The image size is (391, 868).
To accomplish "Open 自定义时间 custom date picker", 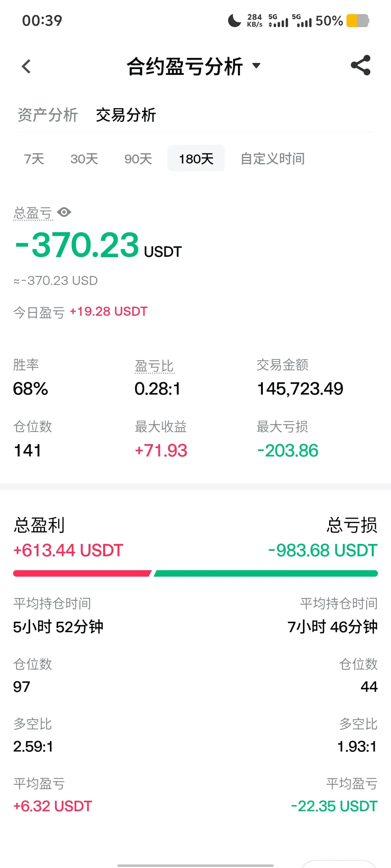I will [273, 159].
